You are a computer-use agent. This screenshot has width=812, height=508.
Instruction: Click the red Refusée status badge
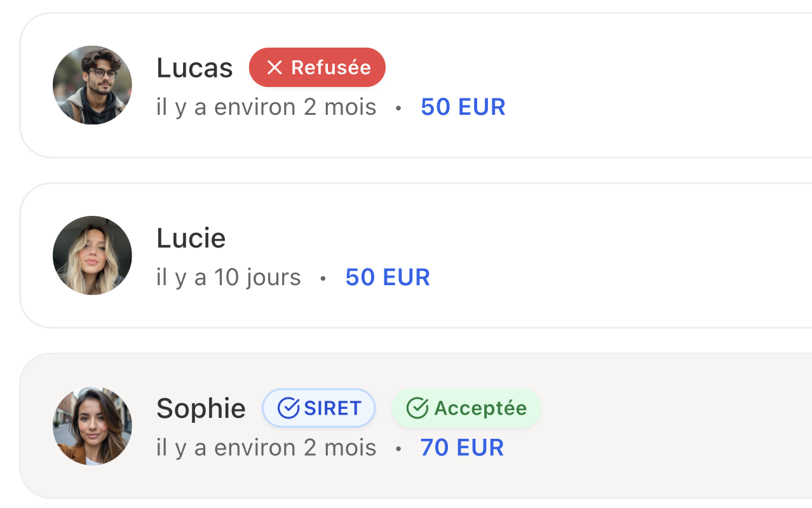317,67
